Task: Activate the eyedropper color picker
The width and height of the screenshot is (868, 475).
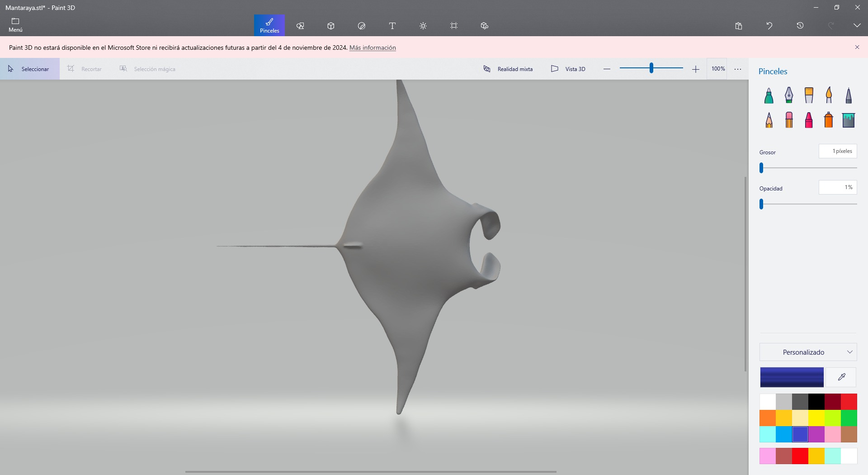Action: click(x=841, y=377)
